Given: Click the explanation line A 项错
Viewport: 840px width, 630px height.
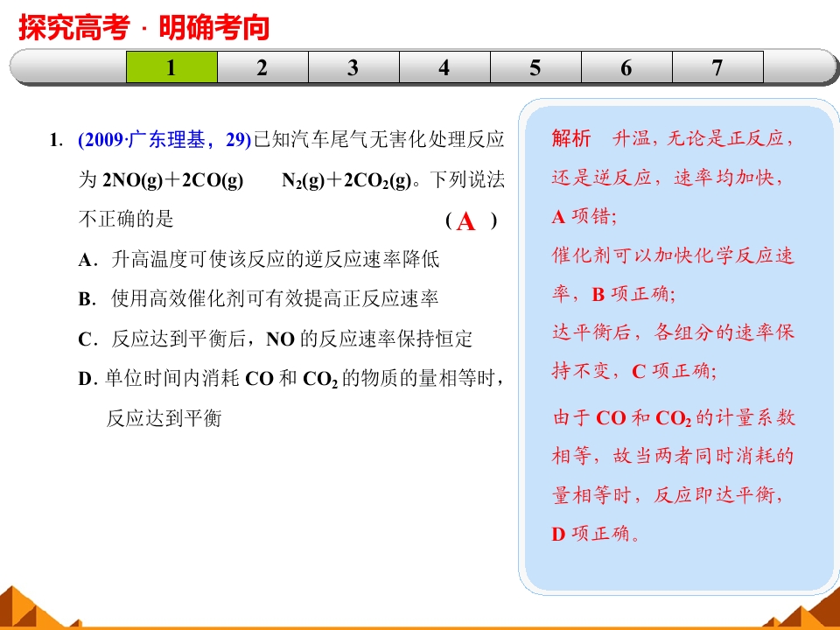Looking at the screenshot, I should (x=584, y=216).
